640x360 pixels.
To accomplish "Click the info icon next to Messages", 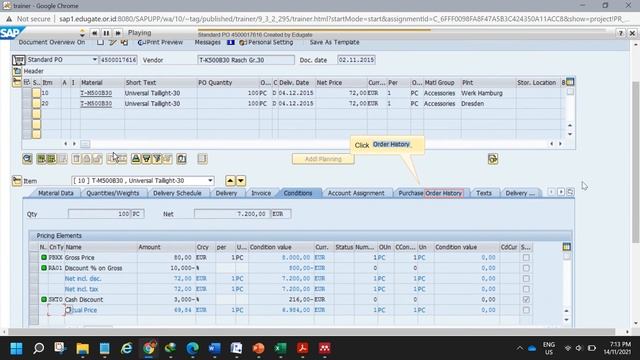I will coord(231,42).
